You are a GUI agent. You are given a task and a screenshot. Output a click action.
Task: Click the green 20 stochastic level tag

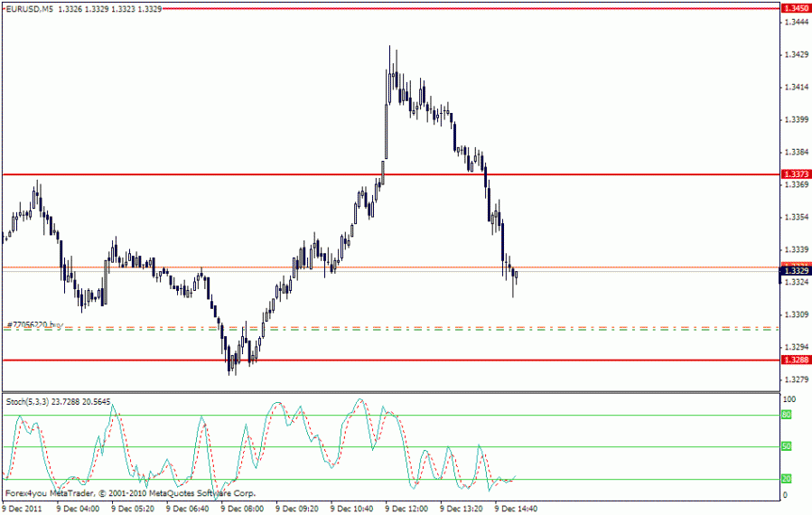tap(787, 479)
